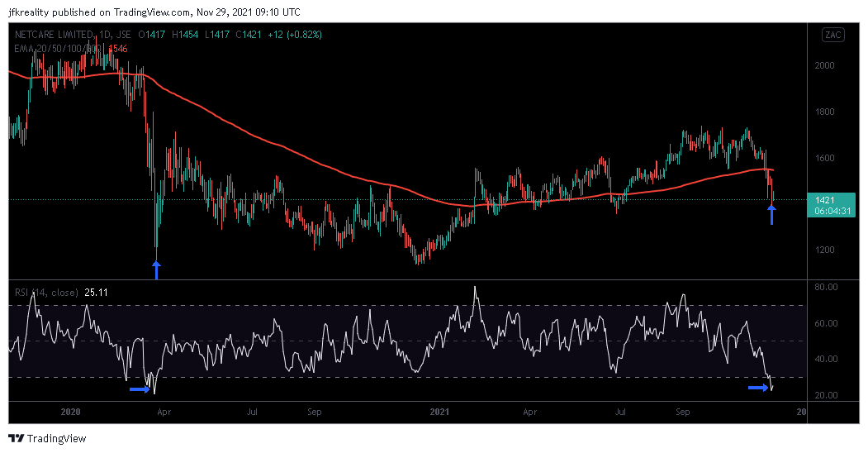Click the current price label 1421
Image resolution: width=868 pixels, height=453 pixels.
click(x=824, y=201)
